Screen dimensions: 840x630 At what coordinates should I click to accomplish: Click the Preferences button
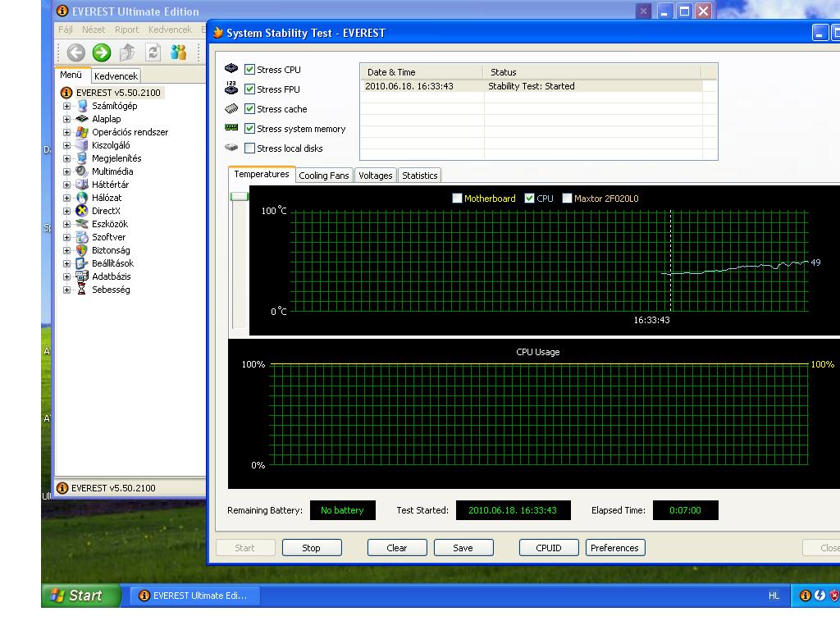pyautogui.click(x=614, y=547)
